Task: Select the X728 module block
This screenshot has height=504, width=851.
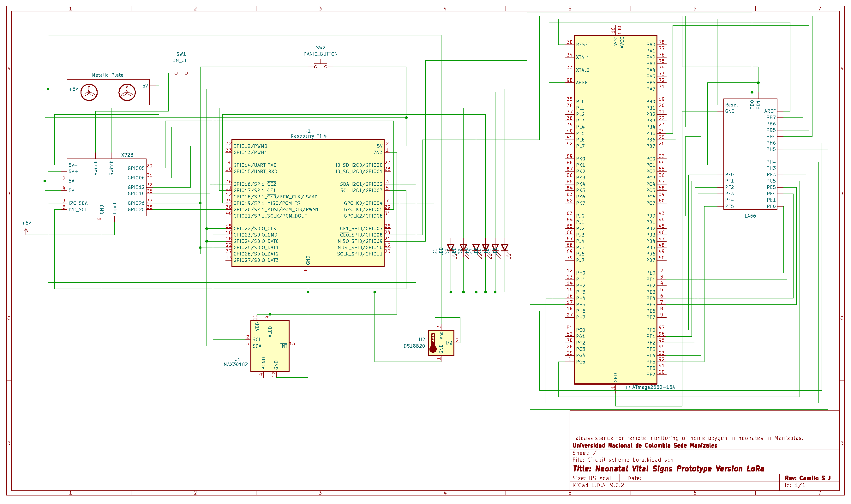Action: coord(107,188)
